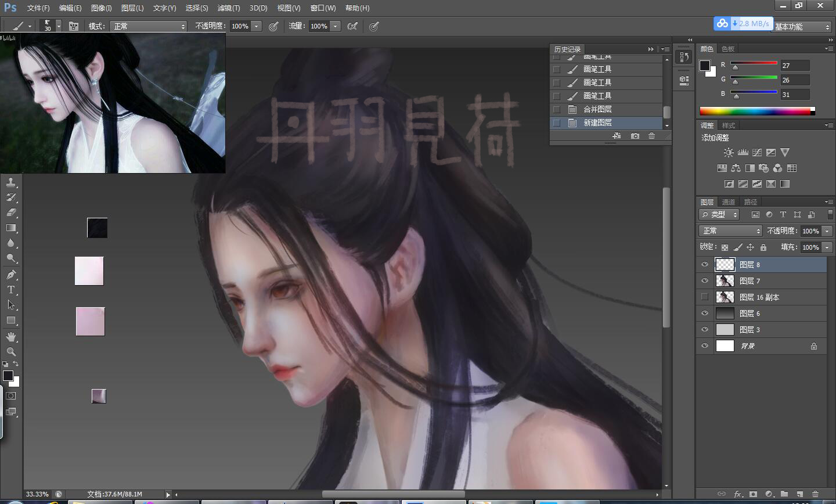This screenshot has height=504, width=836.
Task: Select the History Brush tool
Action: 11,197
